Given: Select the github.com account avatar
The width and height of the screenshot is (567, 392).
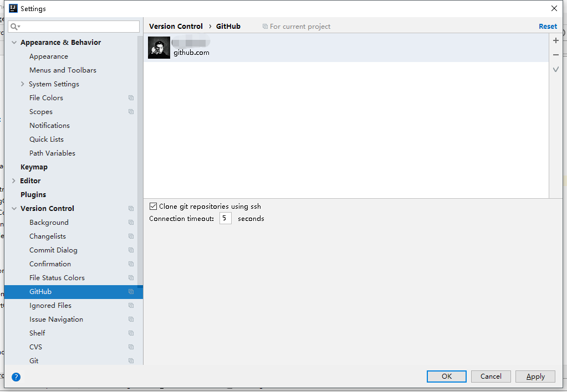Looking at the screenshot, I should [x=159, y=47].
